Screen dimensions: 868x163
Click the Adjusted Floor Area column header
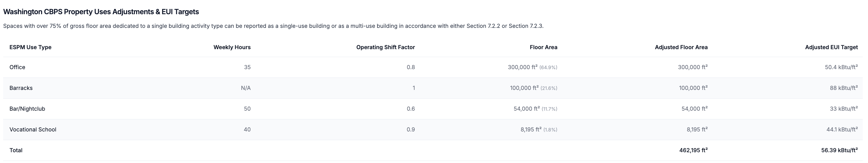681,47
